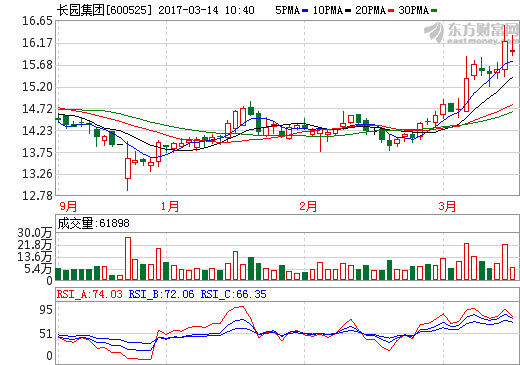Click the 5PMA legend label
520x365 pixels.
[x=287, y=10]
